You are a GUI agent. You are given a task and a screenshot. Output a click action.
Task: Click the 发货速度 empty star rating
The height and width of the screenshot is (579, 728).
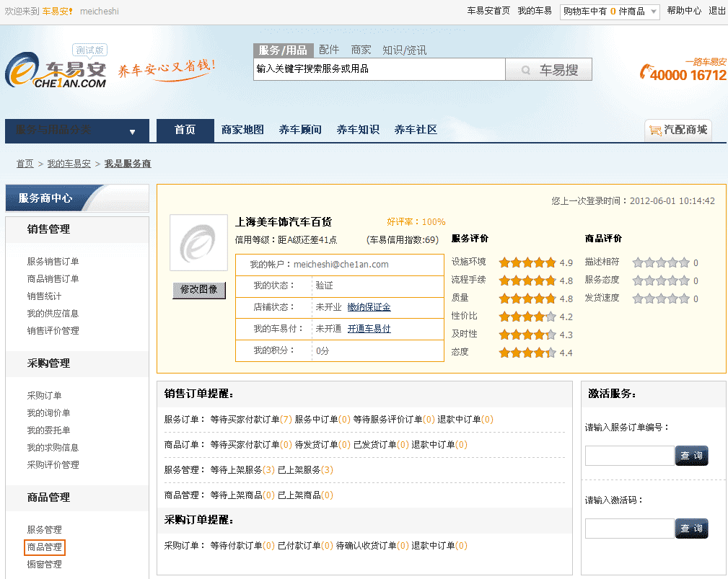coord(661,299)
